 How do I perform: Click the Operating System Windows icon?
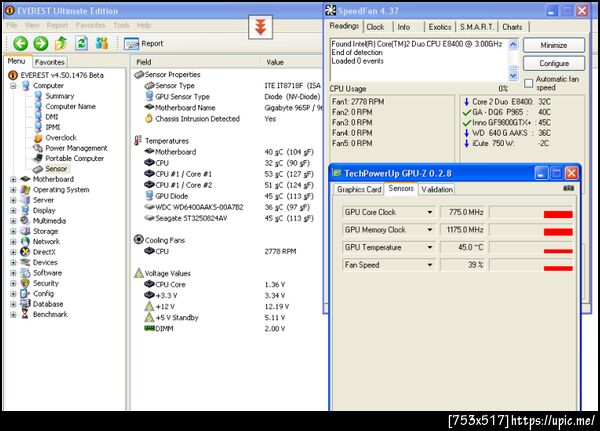[25, 189]
